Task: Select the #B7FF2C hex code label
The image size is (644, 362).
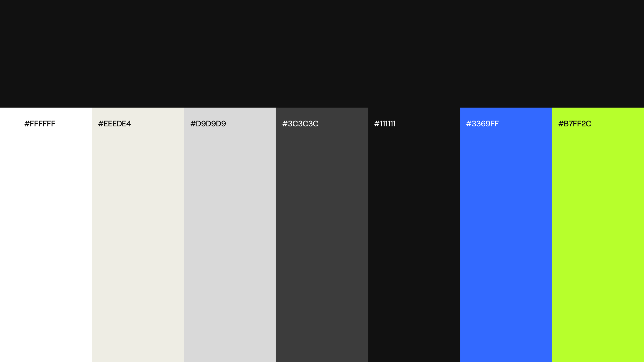Action: [x=574, y=124]
